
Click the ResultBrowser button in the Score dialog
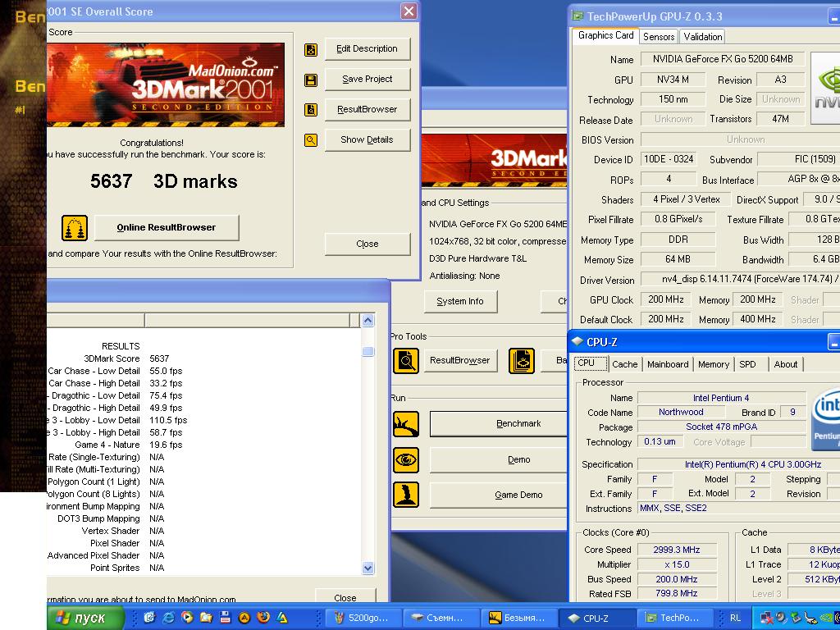click(367, 109)
